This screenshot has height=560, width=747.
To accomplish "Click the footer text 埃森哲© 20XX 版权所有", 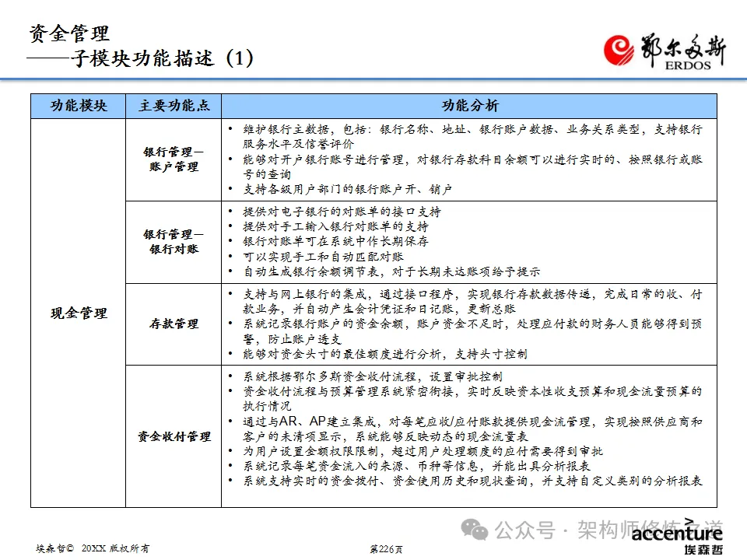I will tap(93, 548).
